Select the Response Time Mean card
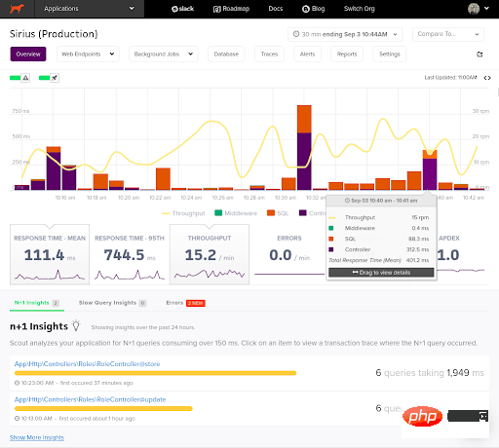499x448 pixels. (50, 254)
